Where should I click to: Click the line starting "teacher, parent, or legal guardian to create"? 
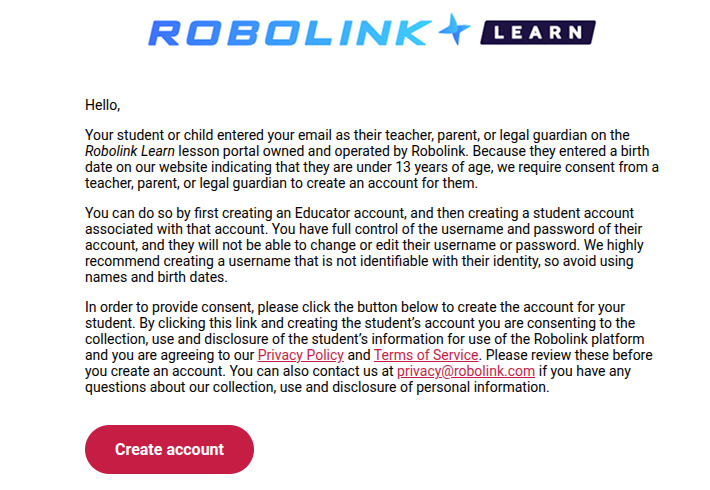[281, 183]
